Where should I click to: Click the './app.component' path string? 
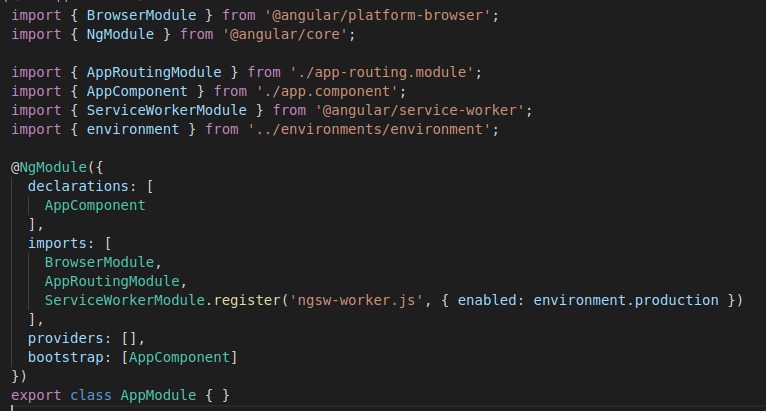(327, 91)
